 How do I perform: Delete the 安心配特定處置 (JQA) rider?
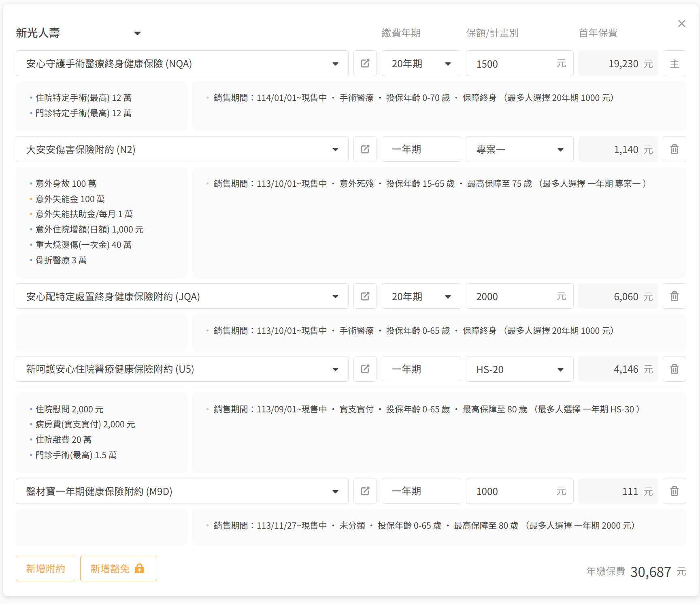(x=674, y=297)
